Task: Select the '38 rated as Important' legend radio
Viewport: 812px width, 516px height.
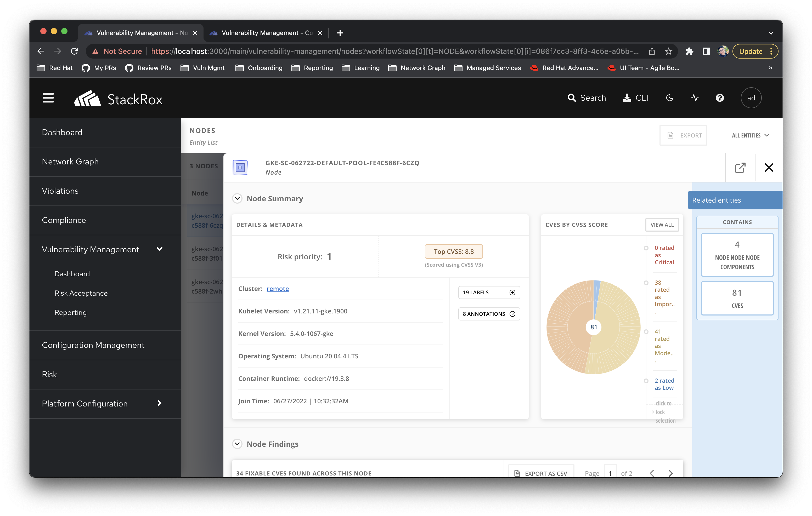Action: pos(646,283)
